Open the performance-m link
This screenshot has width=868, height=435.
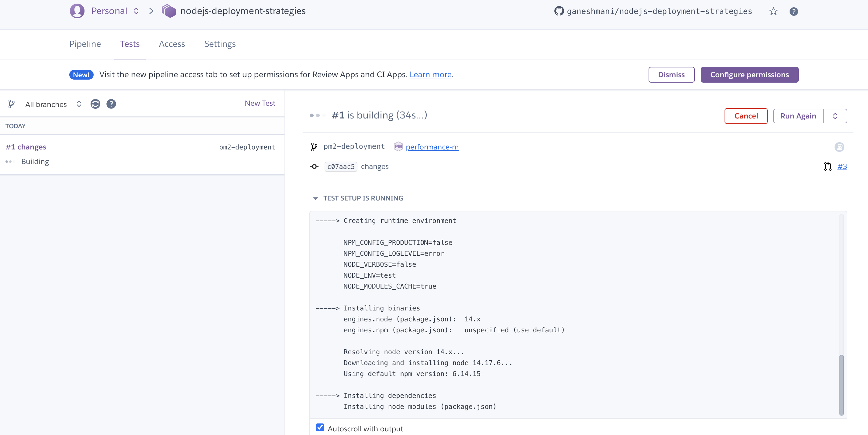pos(432,147)
